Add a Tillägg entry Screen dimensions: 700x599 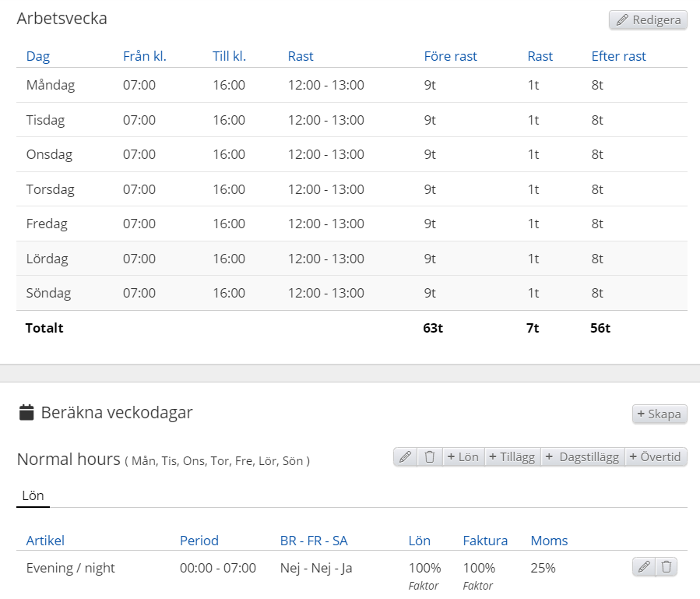tap(512, 457)
